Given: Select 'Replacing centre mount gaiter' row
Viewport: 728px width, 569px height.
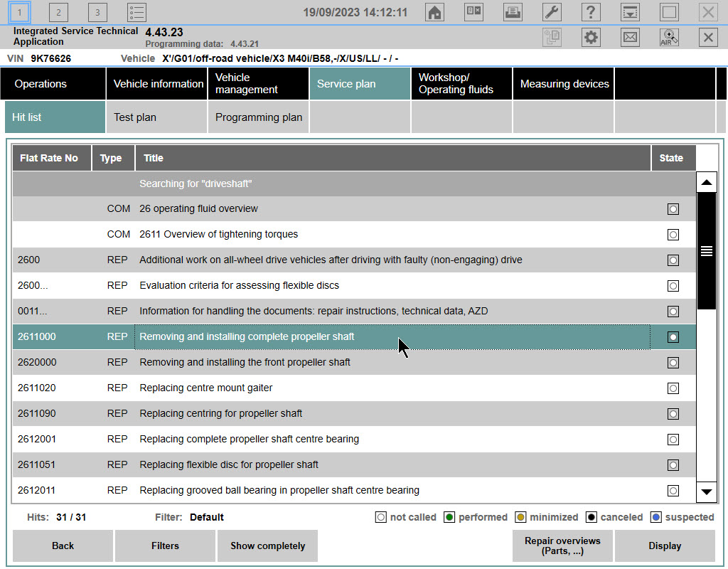Looking at the screenshot, I should click(354, 388).
